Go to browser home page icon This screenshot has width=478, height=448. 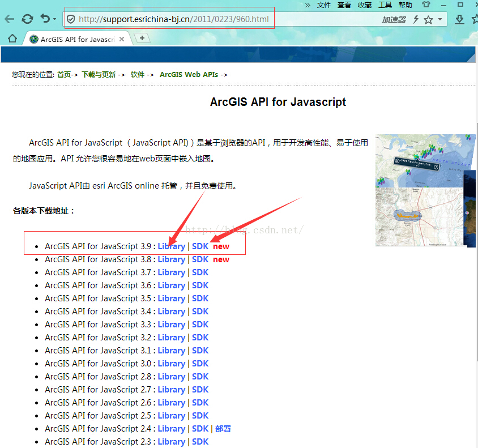pyautogui.click(x=12, y=39)
